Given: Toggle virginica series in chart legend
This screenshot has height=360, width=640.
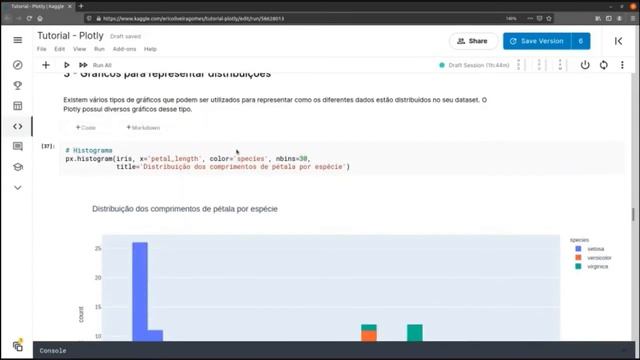Looking at the screenshot, I should click(x=591, y=267).
